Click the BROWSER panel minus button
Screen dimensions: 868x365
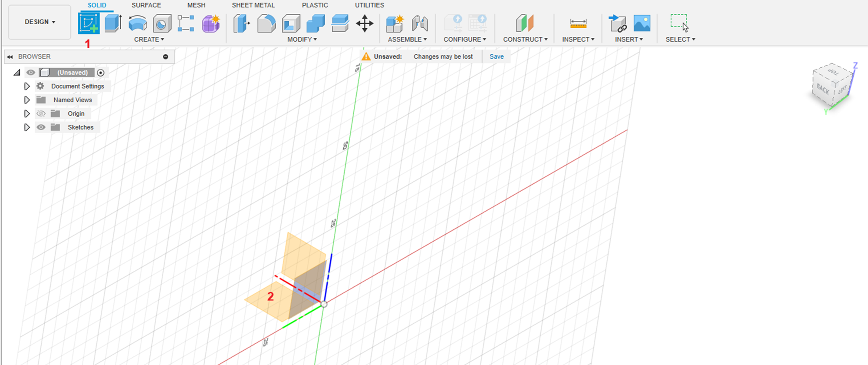[x=166, y=57]
